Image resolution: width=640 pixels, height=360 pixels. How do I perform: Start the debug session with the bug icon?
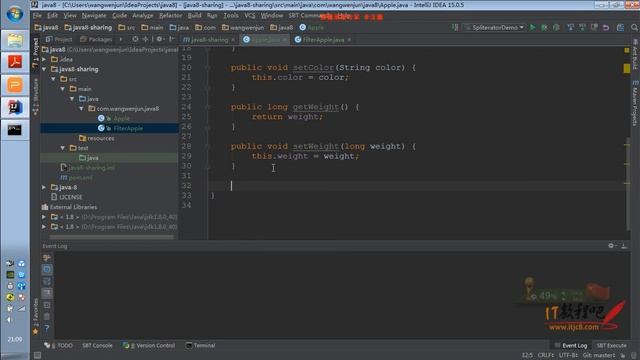544,27
